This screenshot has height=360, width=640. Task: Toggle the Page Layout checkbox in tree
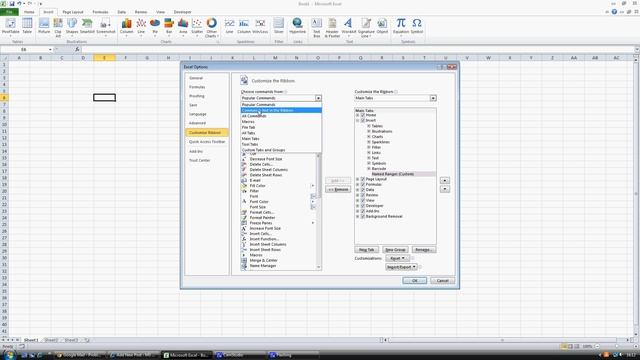coord(363,179)
